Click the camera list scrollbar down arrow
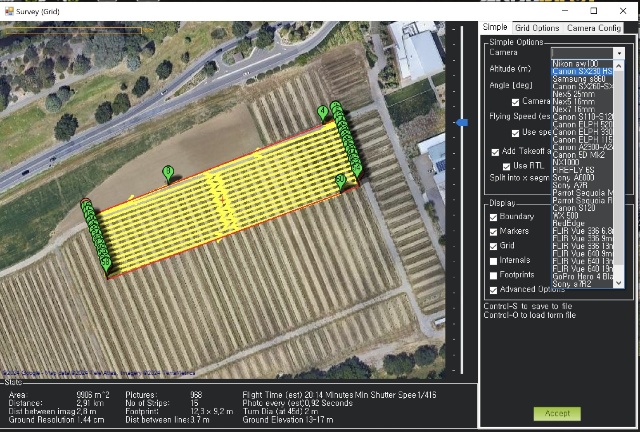This screenshot has height=432, width=640. tap(619, 283)
